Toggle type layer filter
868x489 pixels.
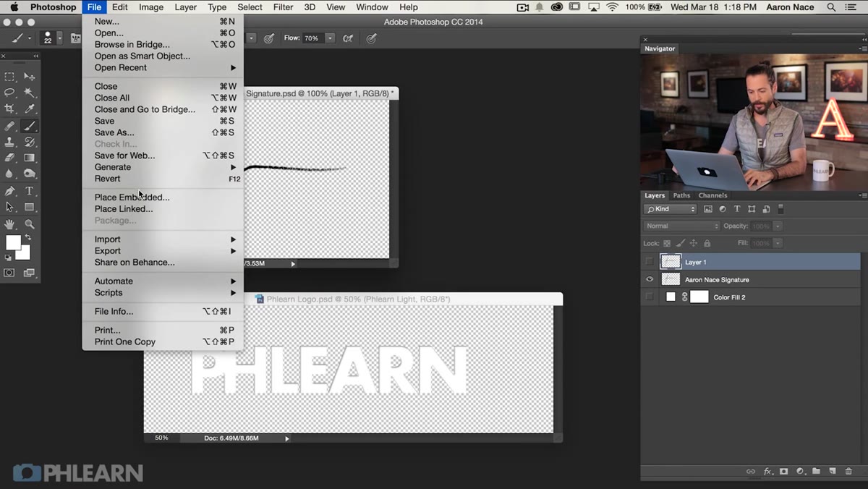coord(737,209)
